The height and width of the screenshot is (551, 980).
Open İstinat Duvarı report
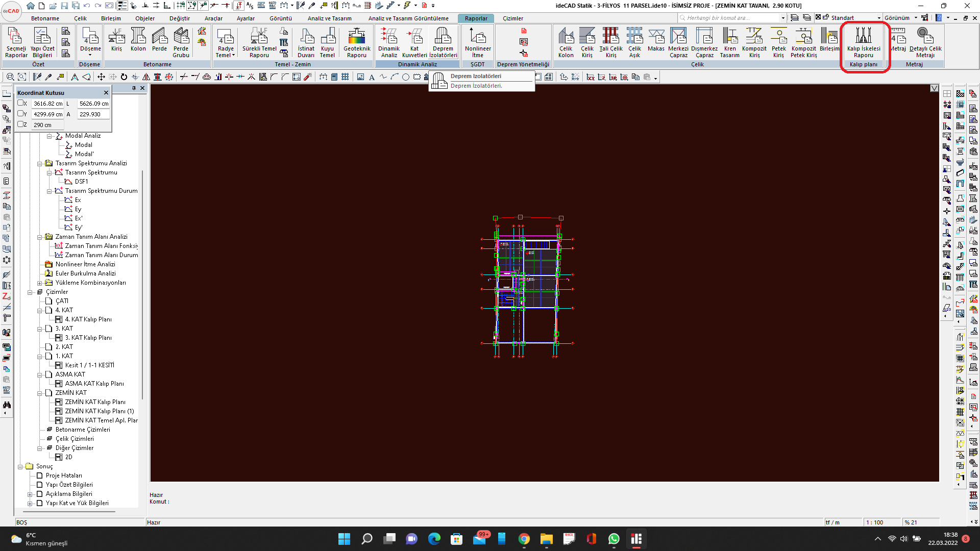pos(306,42)
